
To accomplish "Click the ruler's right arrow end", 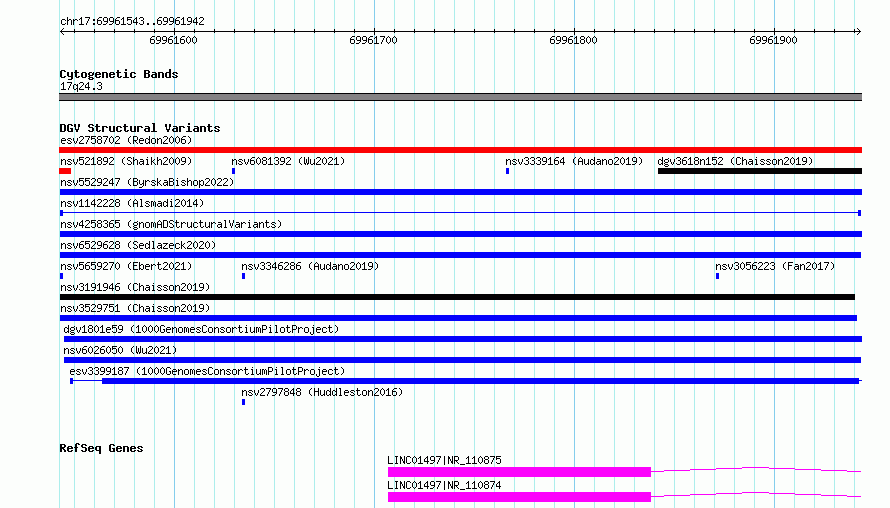I will (858, 32).
